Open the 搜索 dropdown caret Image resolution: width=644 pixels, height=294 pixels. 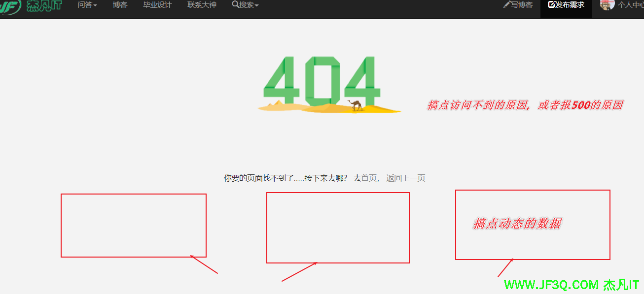click(256, 5)
